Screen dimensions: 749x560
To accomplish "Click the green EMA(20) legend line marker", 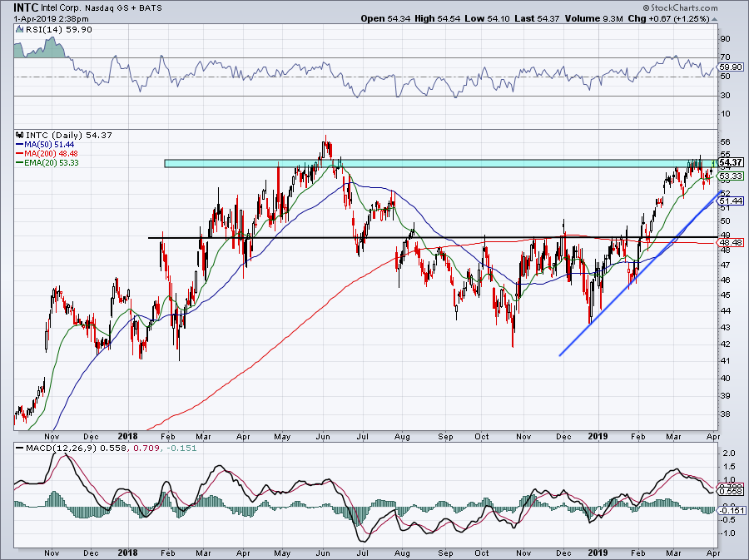I will 19,163.
